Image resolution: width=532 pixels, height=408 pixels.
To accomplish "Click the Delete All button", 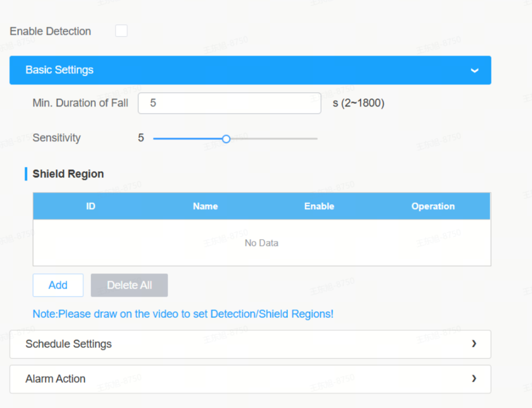I will [x=129, y=285].
